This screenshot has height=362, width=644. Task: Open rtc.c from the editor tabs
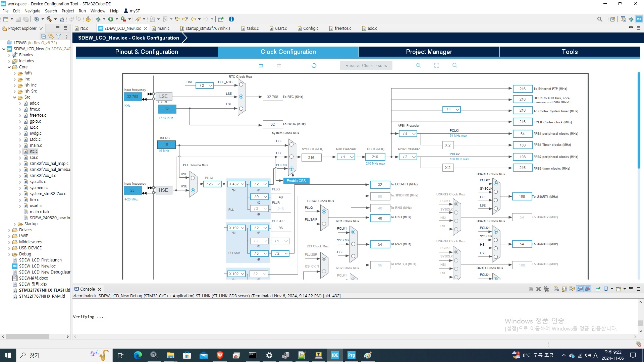point(84,28)
